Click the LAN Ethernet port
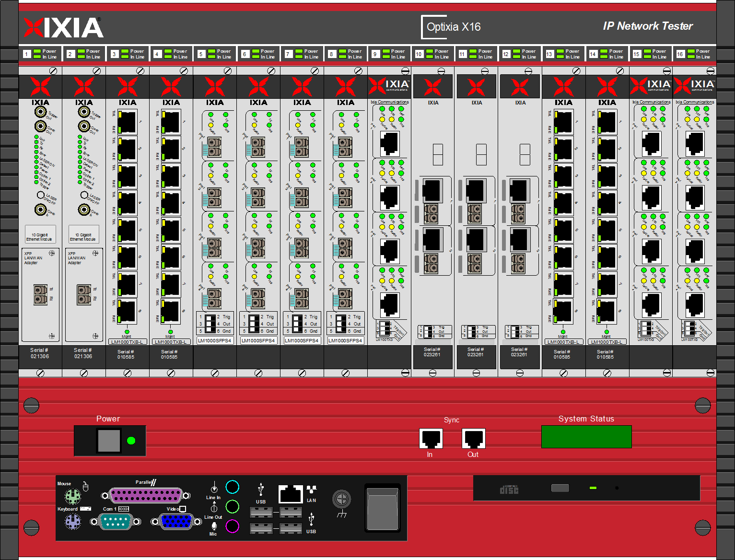 291,494
